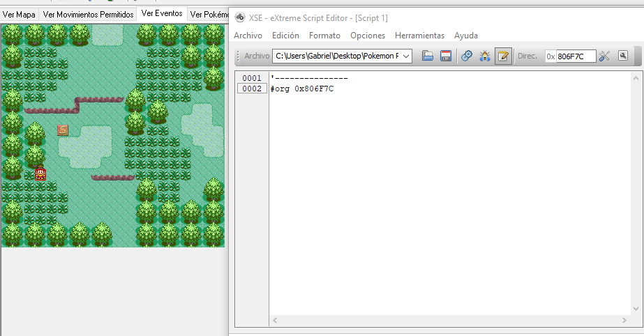644x336 pixels.
Task: Open the Herramientas menu
Action: (419, 35)
